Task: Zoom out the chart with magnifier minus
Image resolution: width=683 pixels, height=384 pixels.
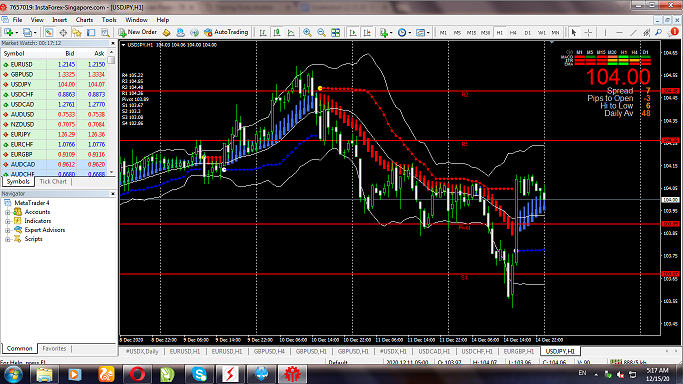Action: pyautogui.click(x=321, y=32)
